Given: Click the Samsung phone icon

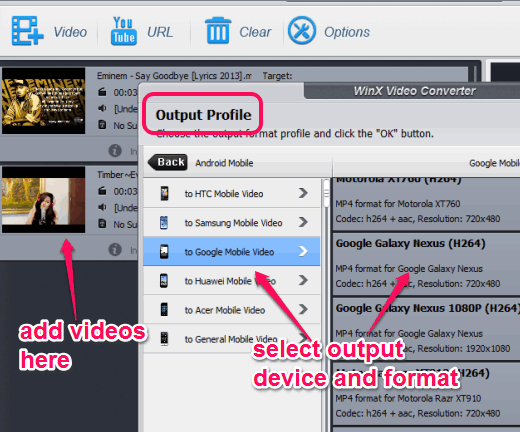Looking at the screenshot, I should click(x=164, y=222).
